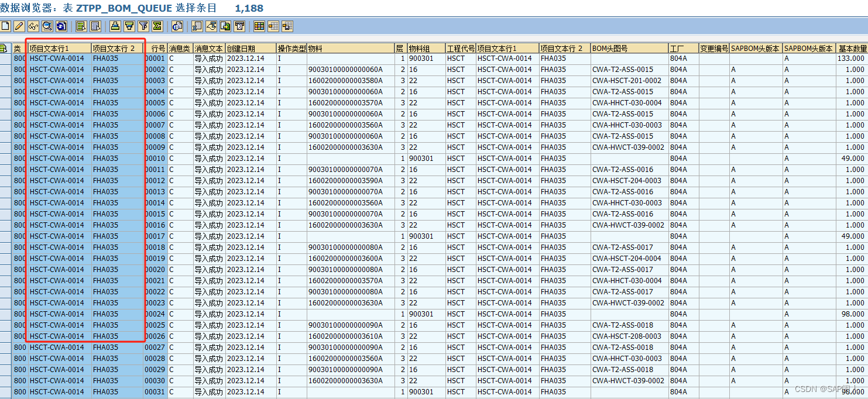The height and width of the screenshot is (399, 868).
Task: Click the Save layout icon
Action: [x=287, y=26]
